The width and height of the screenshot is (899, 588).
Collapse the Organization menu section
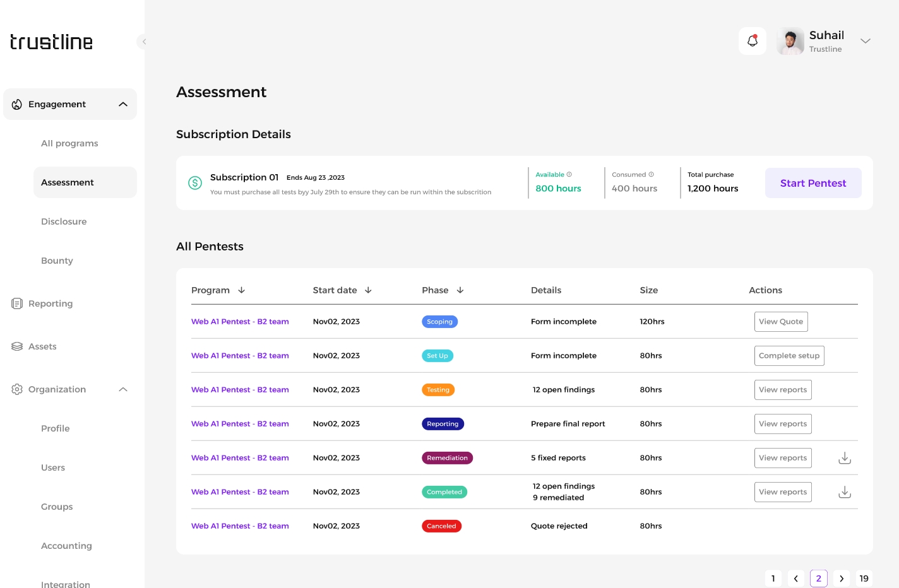click(x=123, y=389)
